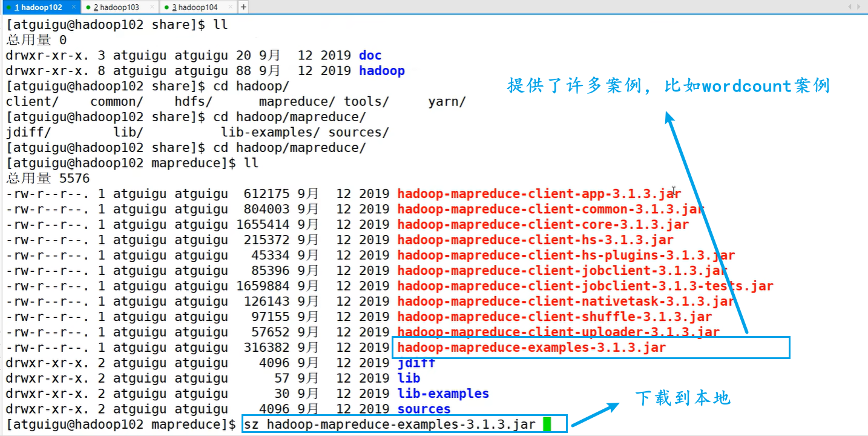Click the 总用量 0 line
The height and width of the screenshot is (436, 868).
pyautogui.click(x=36, y=40)
